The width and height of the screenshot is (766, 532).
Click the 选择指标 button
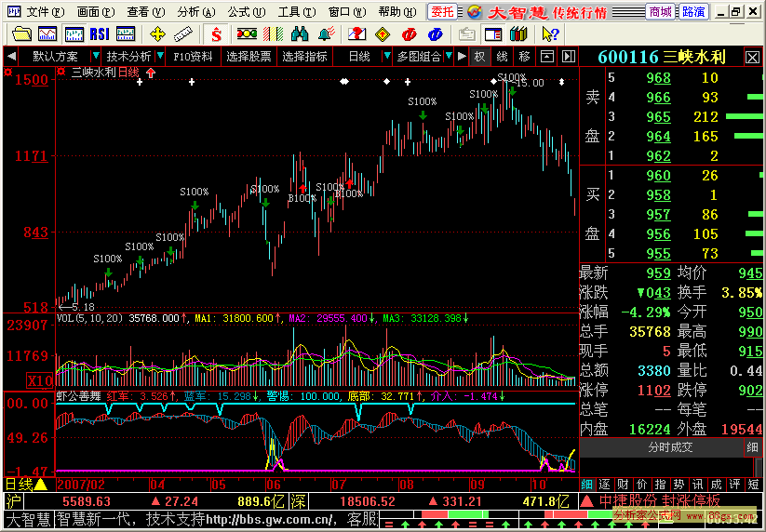[304, 57]
